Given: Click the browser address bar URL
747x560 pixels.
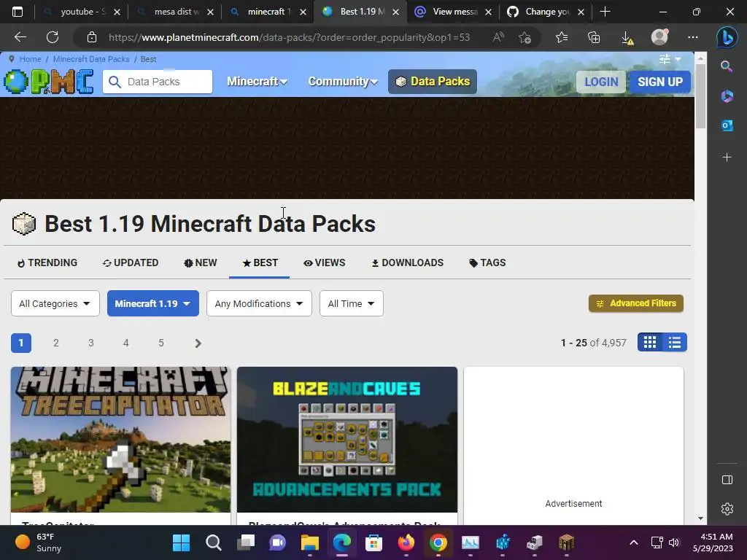Looking at the screenshot, I should 289,37.
